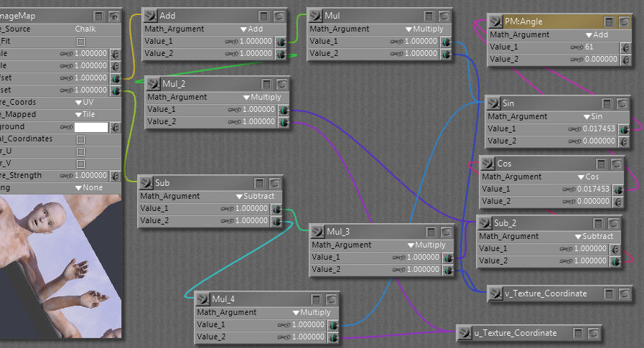This screenshot has height=348, width=644.
Task: Open the Cos node's options menu icon
Action: (601, 164)
